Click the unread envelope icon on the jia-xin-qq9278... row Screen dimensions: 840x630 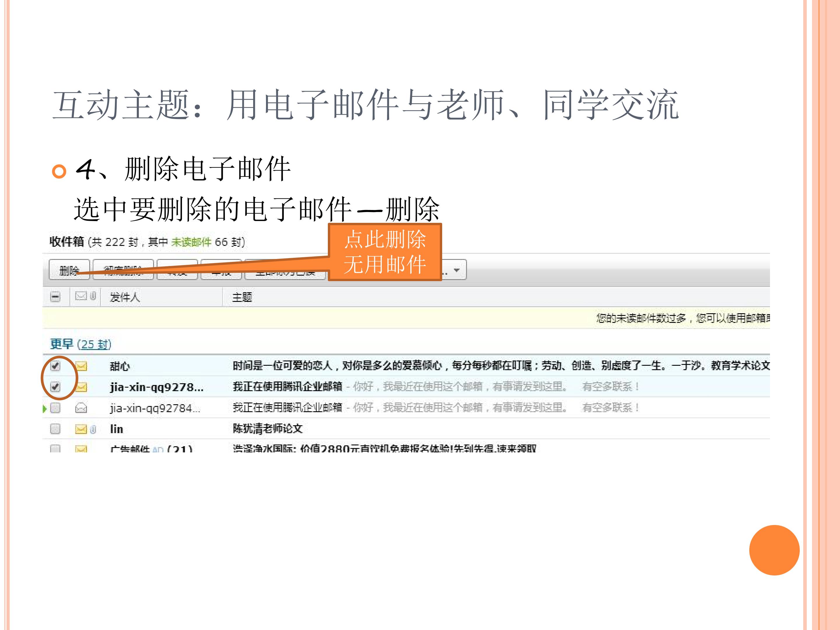[81, 387]
